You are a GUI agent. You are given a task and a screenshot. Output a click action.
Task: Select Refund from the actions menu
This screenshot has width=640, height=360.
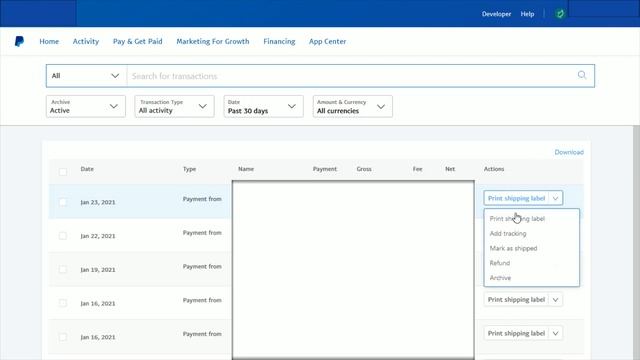point(531,263)
